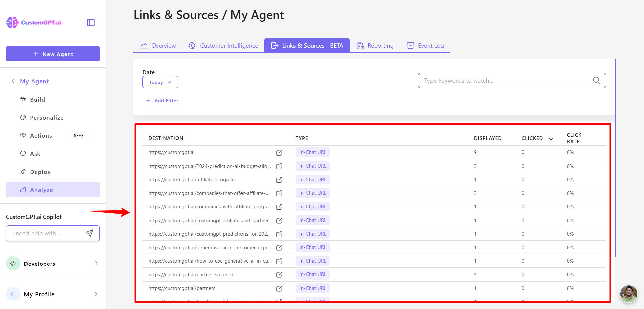Click the Customer Intelligence lightbulb icon
Image resolution: width=644 pixels, height=309 pixels.
tap(192, 46)
